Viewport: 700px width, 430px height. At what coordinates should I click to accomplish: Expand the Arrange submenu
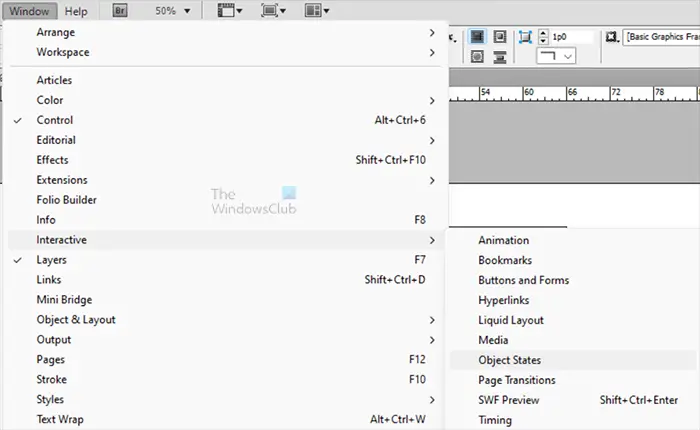click(x=226, y=32)
